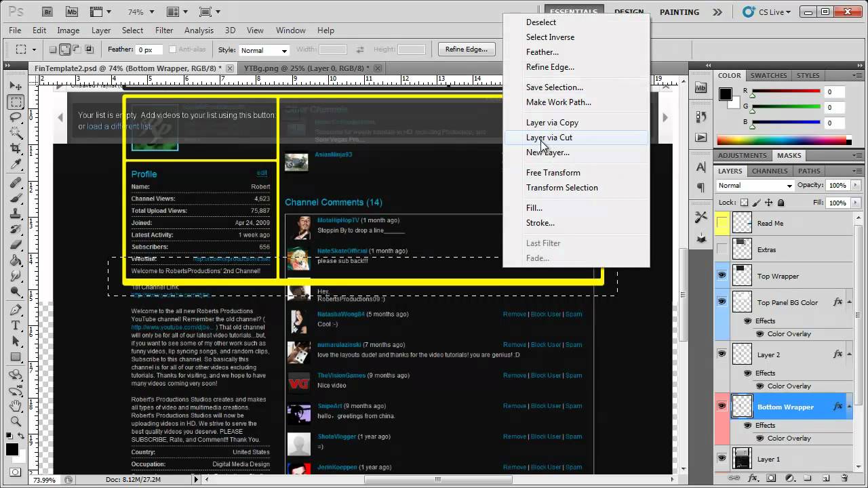Screen dimensions: 868x488
Task: Select the Brush tool
Action: (x=16, y=199)
